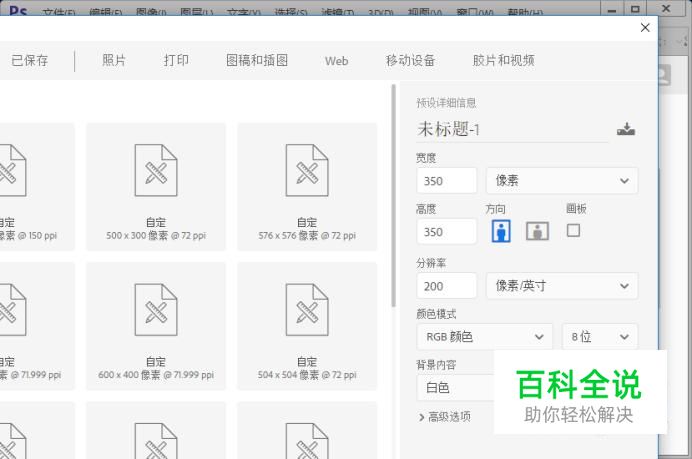The width and height of the screenshot is (692, 459).
Task: Select landscape orientation icon
Action: 538,231
